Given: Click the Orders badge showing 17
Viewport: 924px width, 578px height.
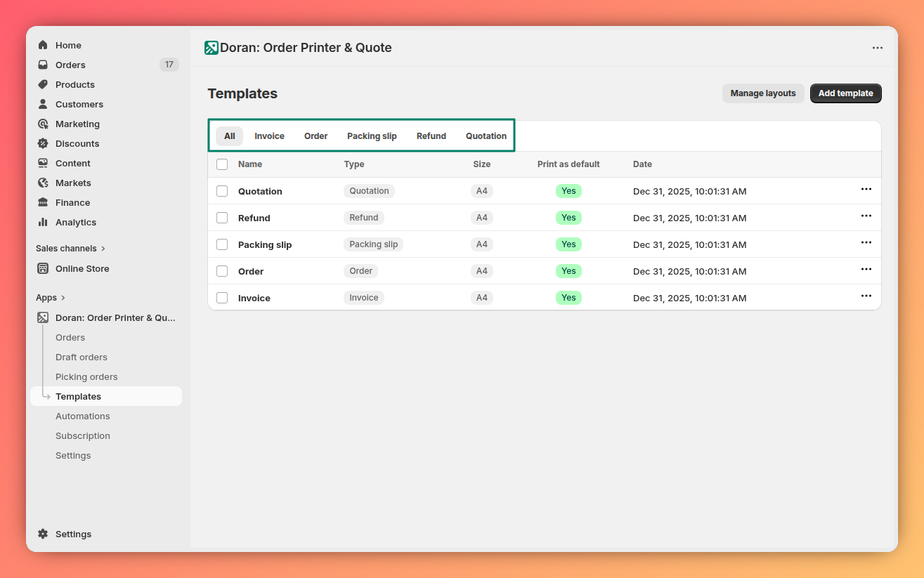Looking at the screenshot, I should pos(169,65).
